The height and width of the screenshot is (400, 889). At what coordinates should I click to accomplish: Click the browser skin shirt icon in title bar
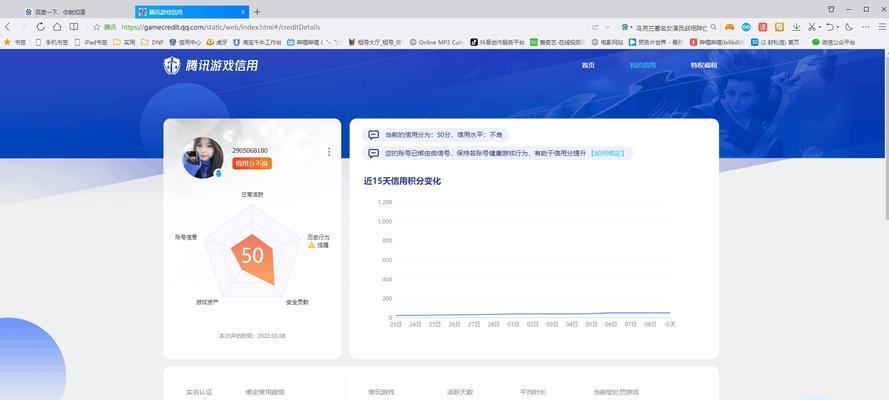point(831,10)
